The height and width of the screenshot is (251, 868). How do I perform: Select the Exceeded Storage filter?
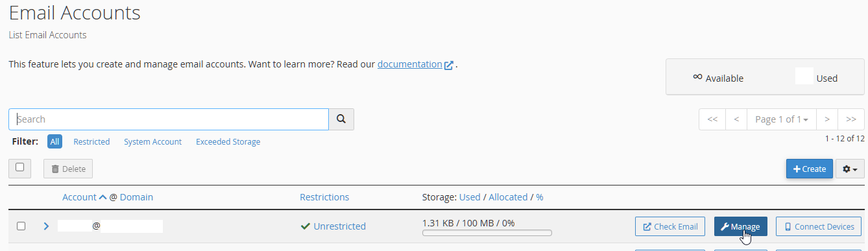click(228, 141)
